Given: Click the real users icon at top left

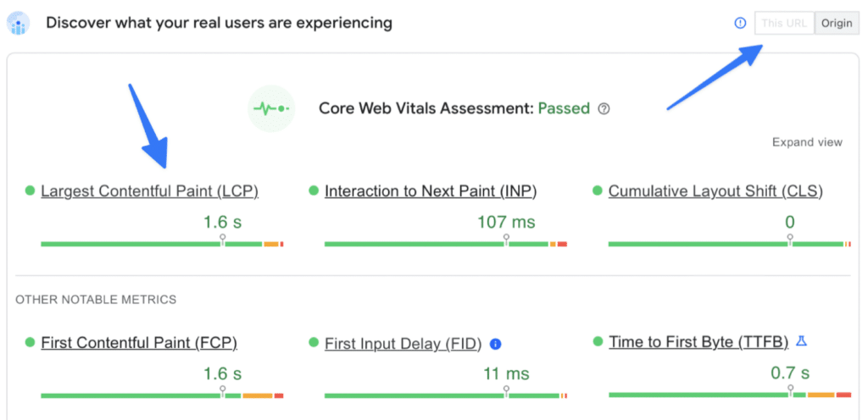Looking at the screenshot, I should (x=18, y=24).
